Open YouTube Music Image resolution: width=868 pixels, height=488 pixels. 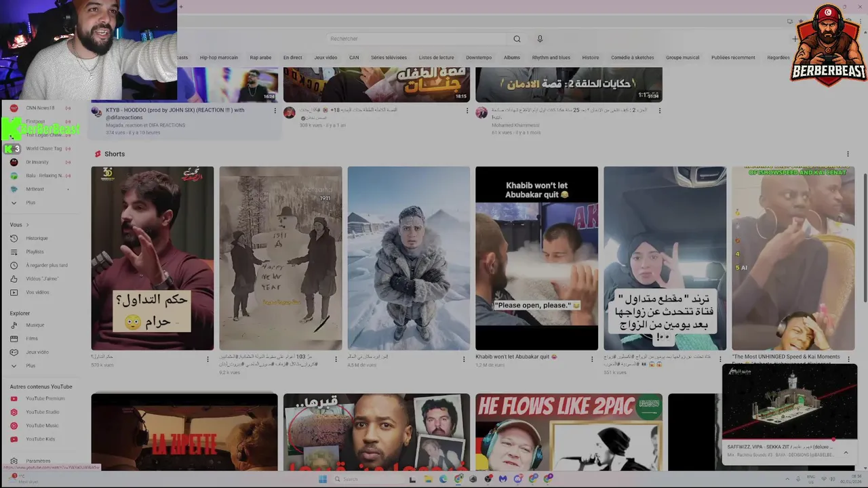click(42, 426)
